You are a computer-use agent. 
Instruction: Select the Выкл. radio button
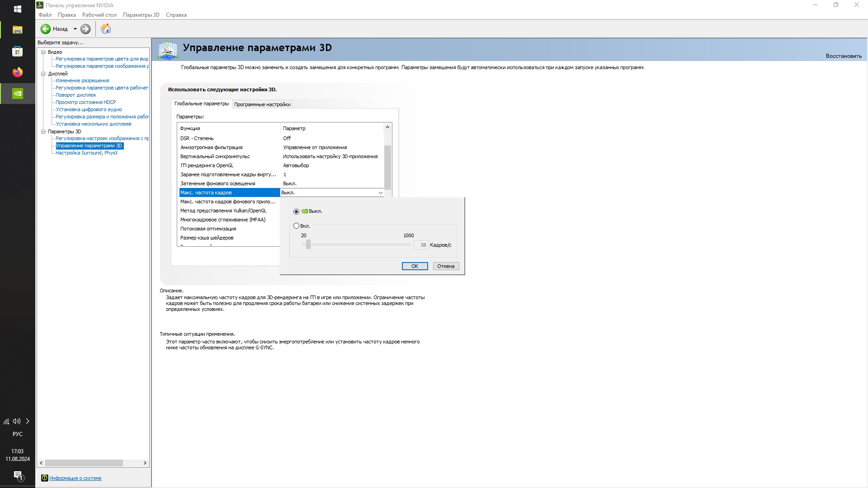click(x=297, y=211)
